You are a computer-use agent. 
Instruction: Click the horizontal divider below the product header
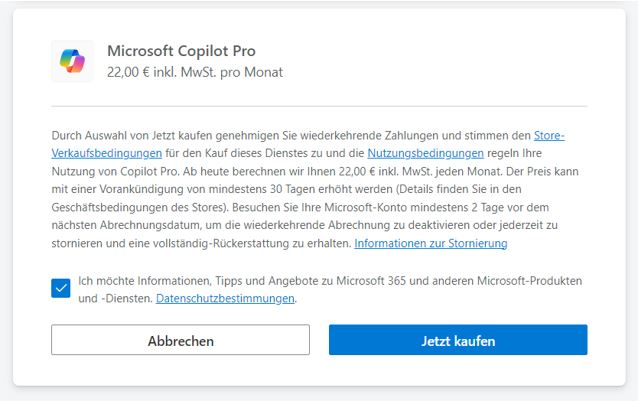[319, 105]
